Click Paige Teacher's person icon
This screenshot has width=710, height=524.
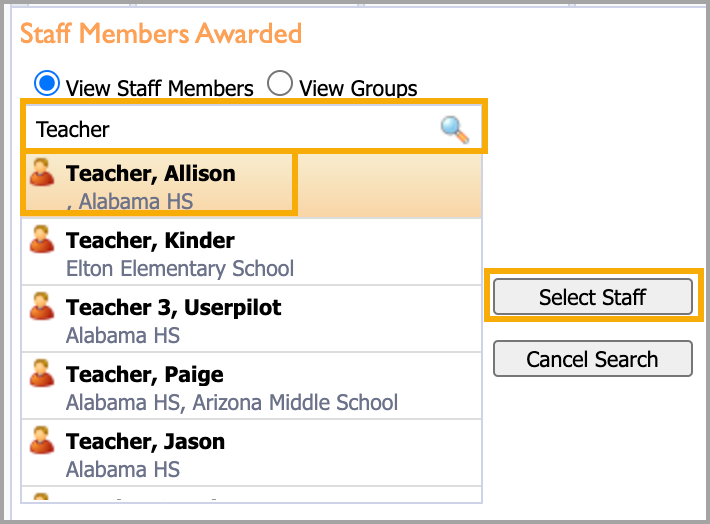pos(42,373)
